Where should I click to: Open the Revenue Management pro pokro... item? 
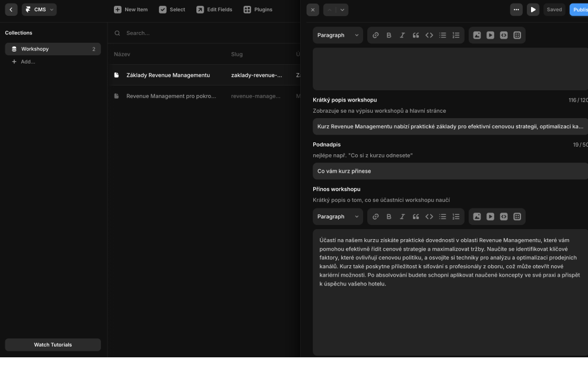171,96
